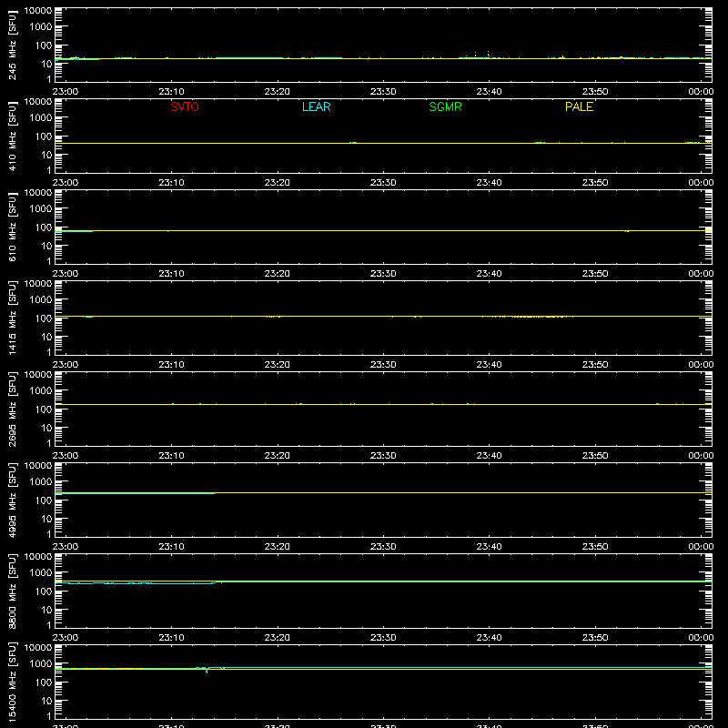This screenshot has height=728, width=728.
Task: Click 00:00 label under the 610 MHz plot
Action: point(701,274)
